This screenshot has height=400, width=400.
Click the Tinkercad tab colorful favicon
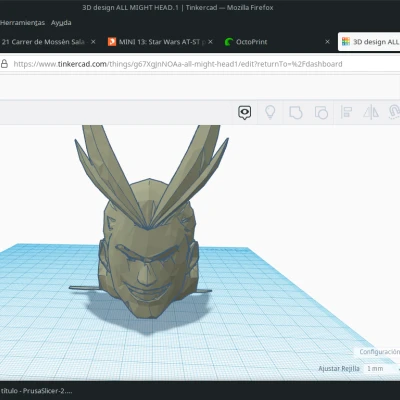(346, 42)
